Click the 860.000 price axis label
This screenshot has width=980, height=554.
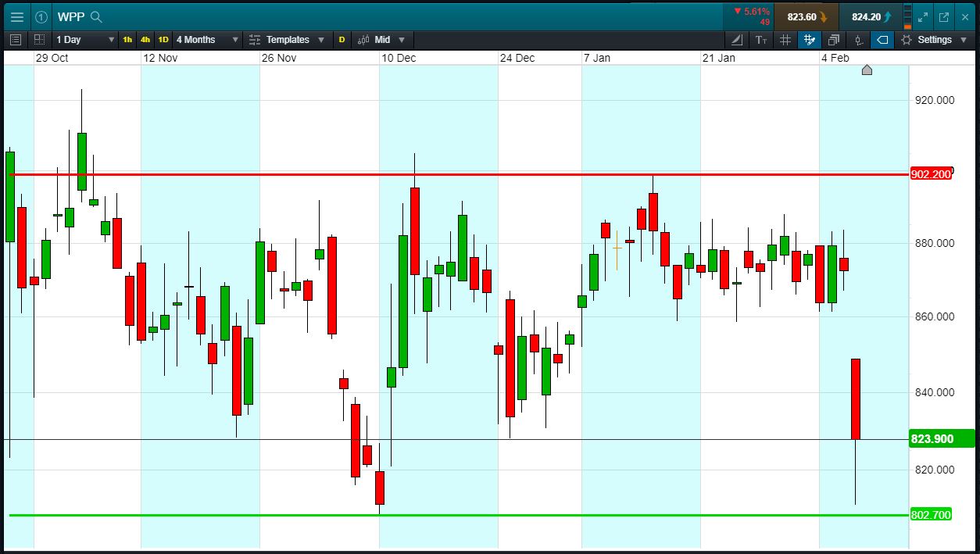(x=933, y=316)
